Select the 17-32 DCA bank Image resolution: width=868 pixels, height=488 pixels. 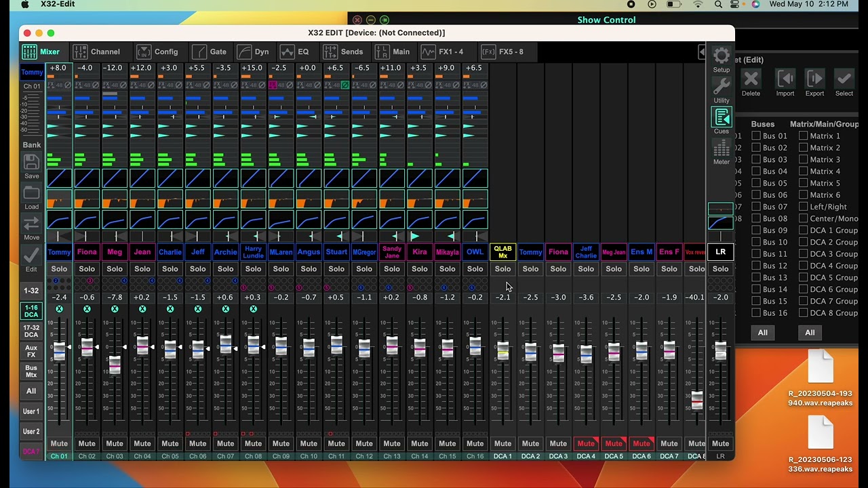coord(31,331)
